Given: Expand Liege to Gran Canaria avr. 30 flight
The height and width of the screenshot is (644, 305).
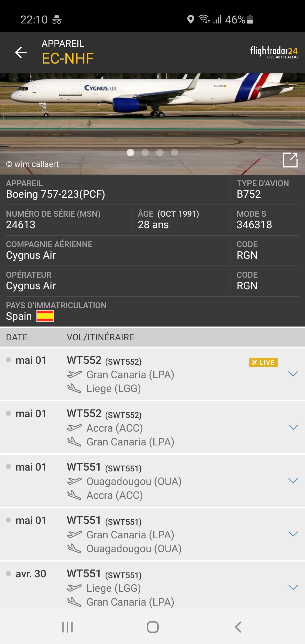Looking at the screenshot, I should click(293, 588).
